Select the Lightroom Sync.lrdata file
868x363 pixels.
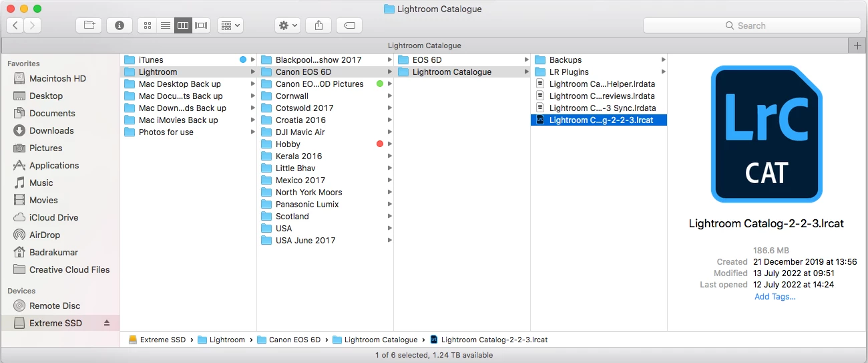coord(602,108)
